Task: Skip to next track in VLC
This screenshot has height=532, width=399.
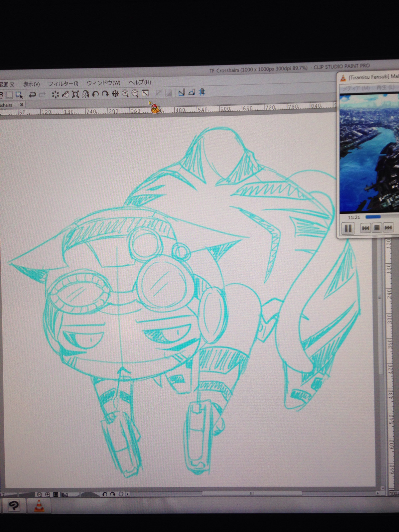Action: pyautogui.click(x=388, y=227)
